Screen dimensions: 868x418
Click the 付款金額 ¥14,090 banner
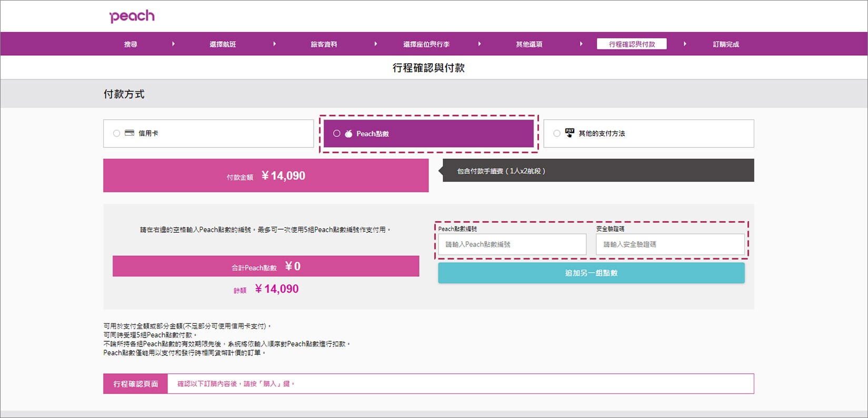tap(266, 175)
